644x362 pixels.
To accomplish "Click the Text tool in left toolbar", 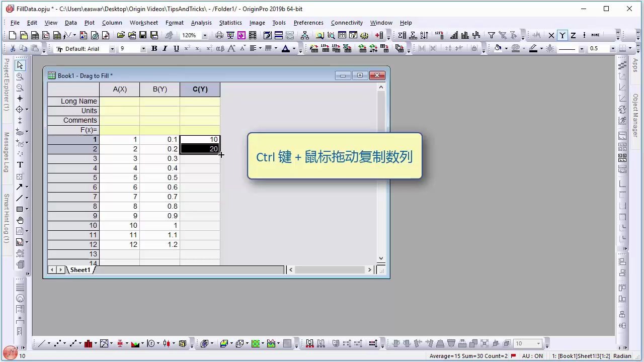I will pyautogui.click(x=19, y=163).
